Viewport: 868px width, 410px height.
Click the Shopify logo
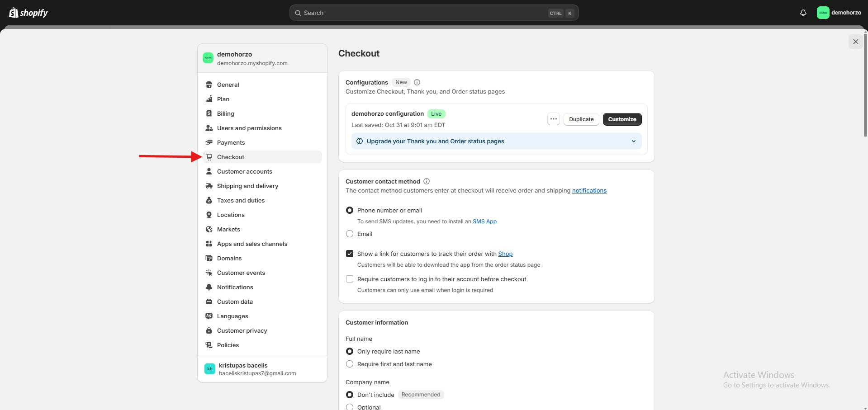[x=28, y=13]
